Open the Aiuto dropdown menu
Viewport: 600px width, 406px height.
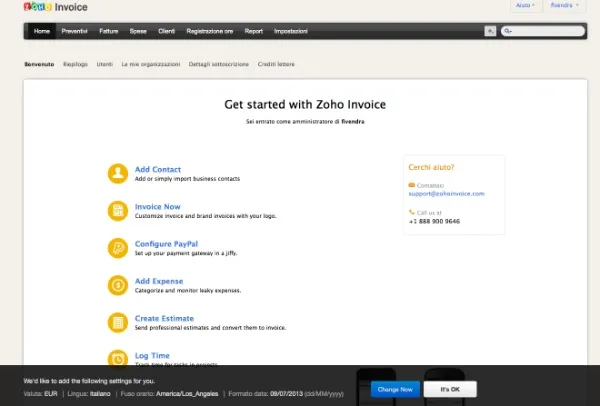click(x=525, y=5)
